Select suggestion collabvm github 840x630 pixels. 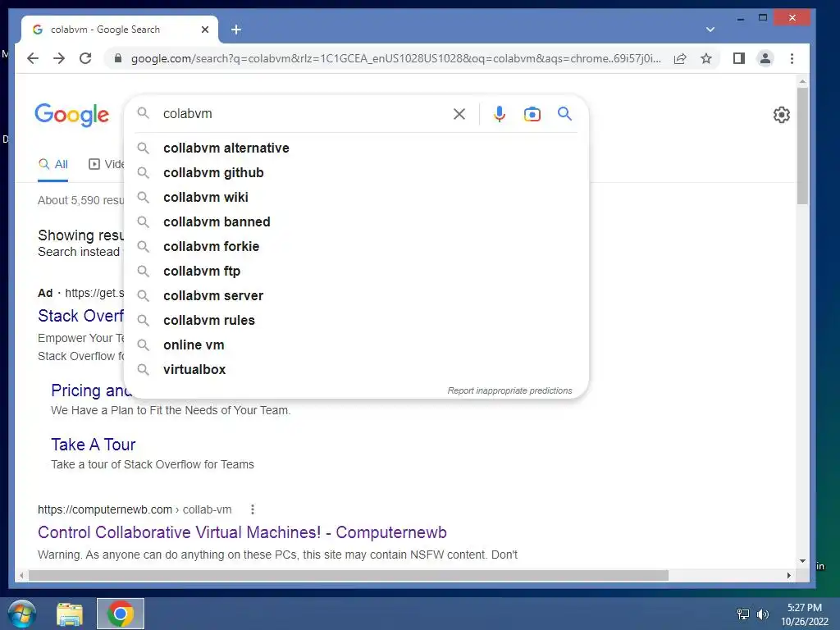click(x=356, y=172)
